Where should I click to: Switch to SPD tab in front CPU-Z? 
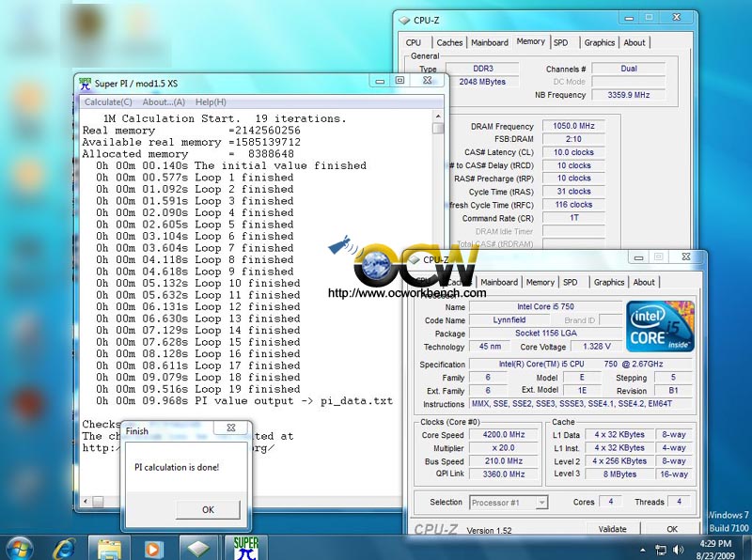570,283
